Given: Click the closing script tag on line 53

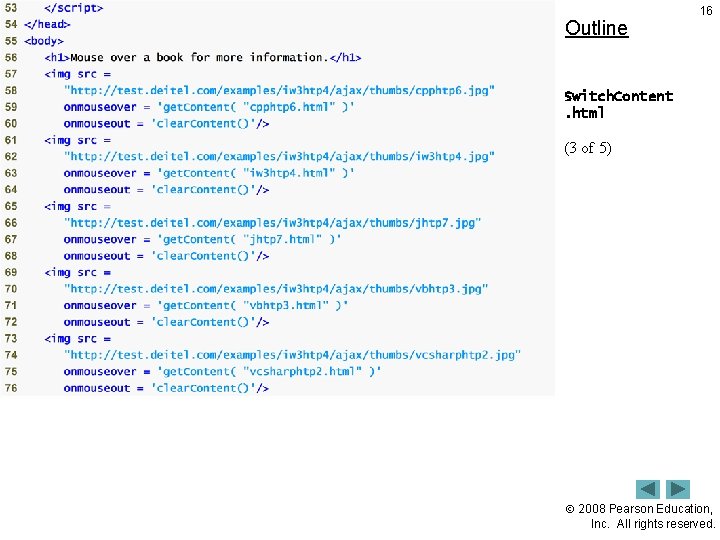Looking at the screenshot, I should click(74, 8).
